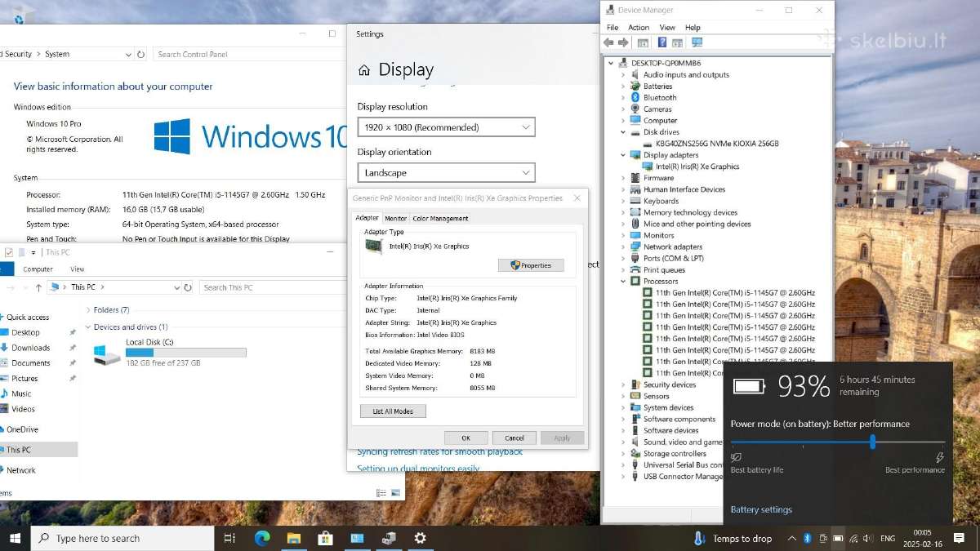
Task: Expand the Bluetooth device category
Action: (x=622, y=97)
